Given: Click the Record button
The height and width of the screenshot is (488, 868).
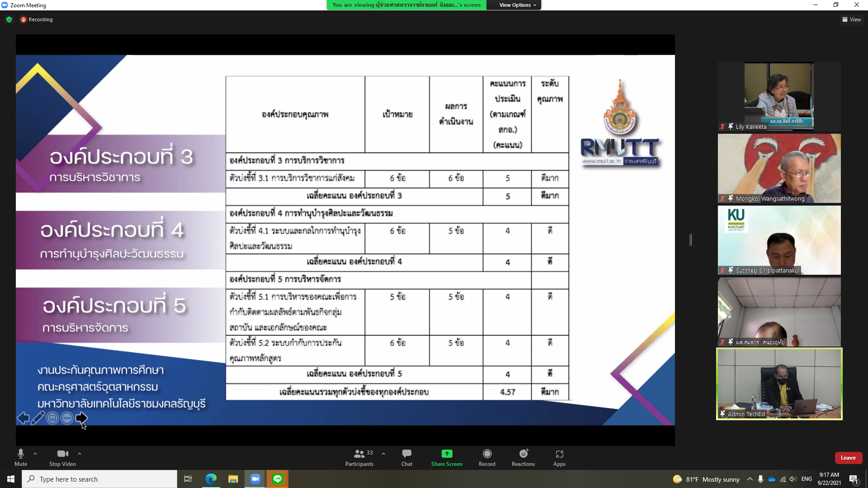Looking at the screenshot, I should [x=487, y=457].
